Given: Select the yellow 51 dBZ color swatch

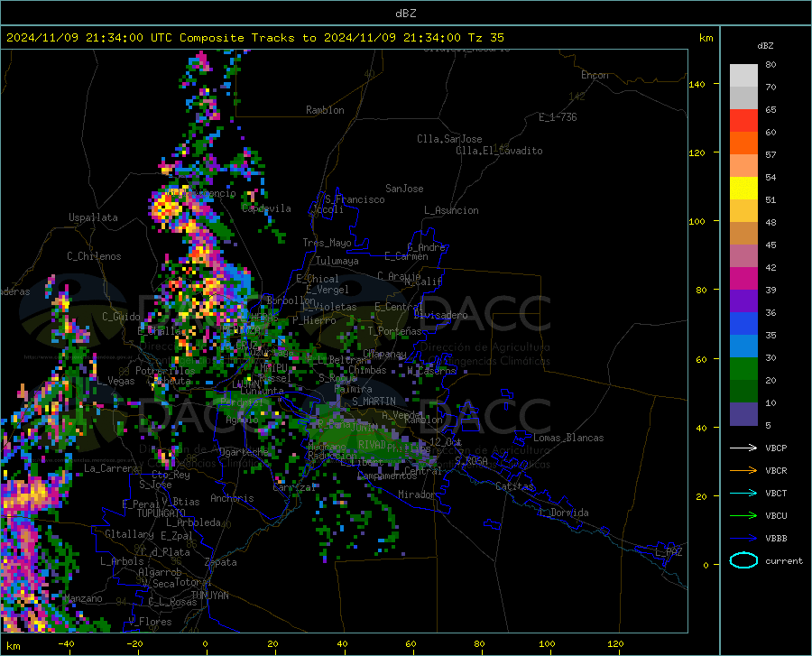Looking at the screenshot, I should 743,189.
